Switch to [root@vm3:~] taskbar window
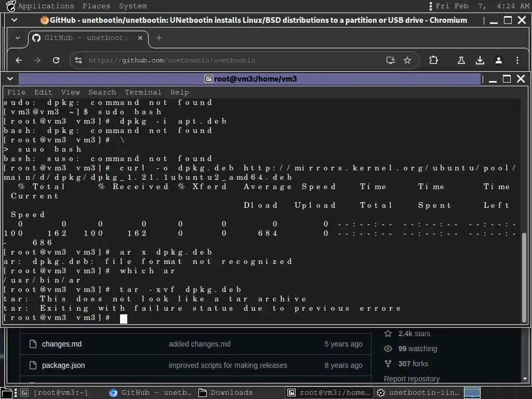This screenshot has width=532, height=399. tap(54, 393)
